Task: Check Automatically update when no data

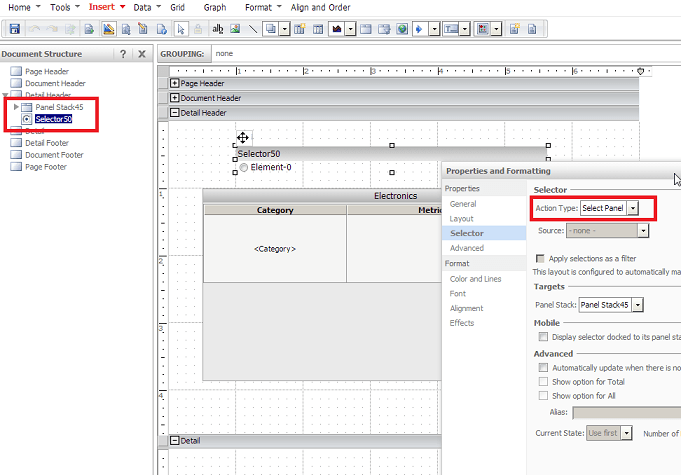Action: [543, 368]
